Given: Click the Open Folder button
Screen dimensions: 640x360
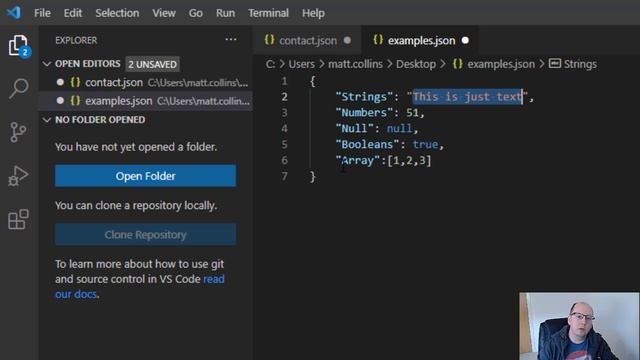Looking at the screenshot, I should coord(145,176).
